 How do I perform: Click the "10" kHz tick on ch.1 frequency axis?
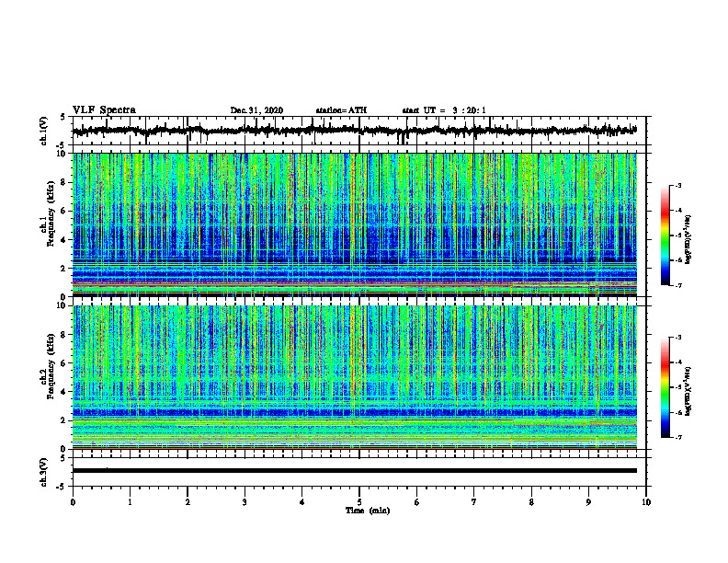pyautogui.click(x=63, y=154)
